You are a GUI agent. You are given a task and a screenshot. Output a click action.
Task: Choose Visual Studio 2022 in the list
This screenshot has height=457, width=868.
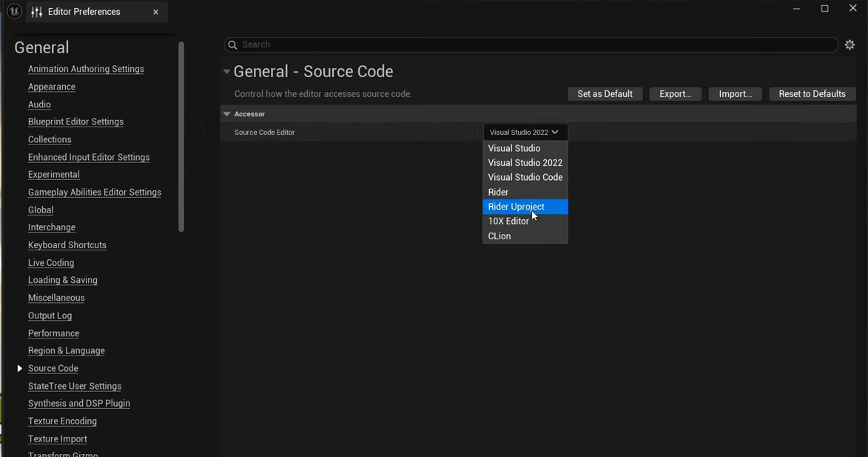coord(525,163)
